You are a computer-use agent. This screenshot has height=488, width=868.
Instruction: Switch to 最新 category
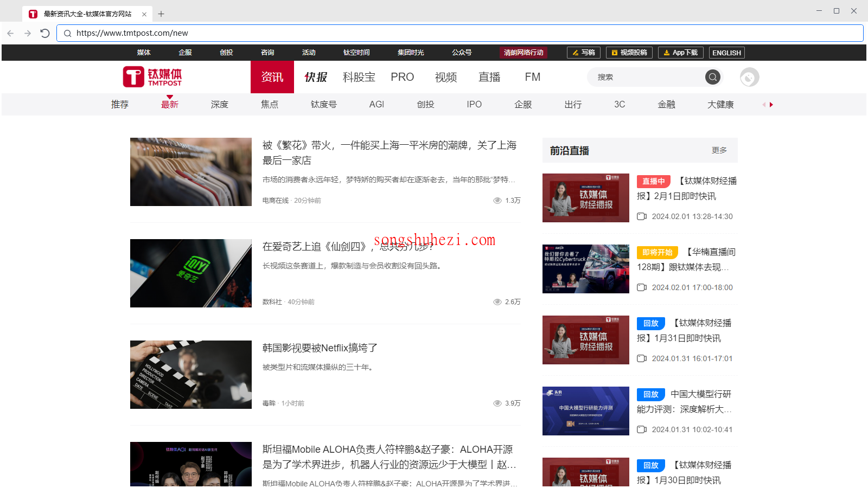click(170, 105)
